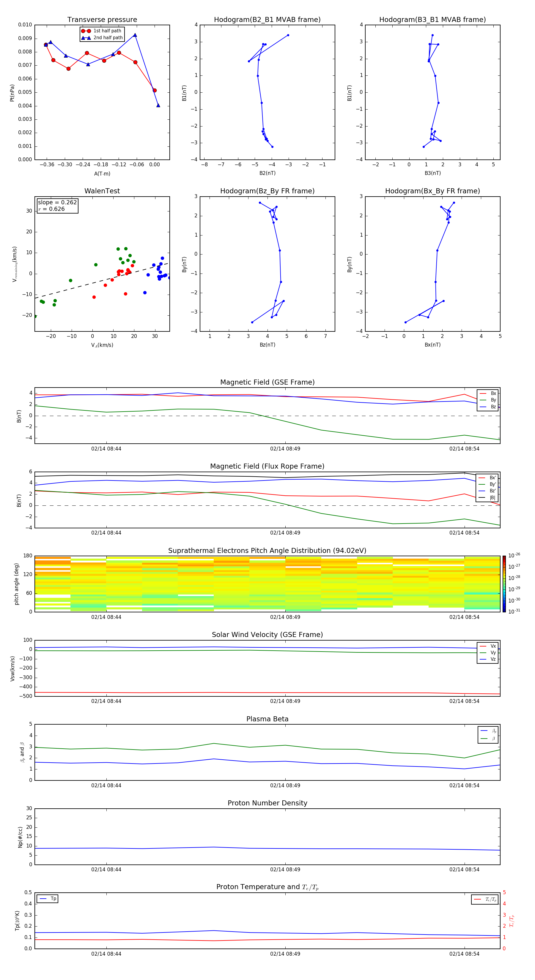
Task: Click the pitch angle colorbar
Action: (504, 584)
